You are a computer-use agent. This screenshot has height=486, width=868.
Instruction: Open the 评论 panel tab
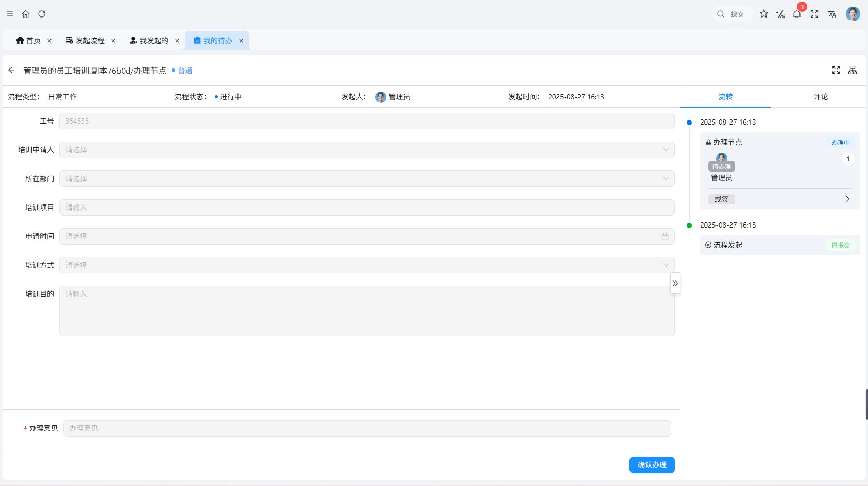(821, 97)
